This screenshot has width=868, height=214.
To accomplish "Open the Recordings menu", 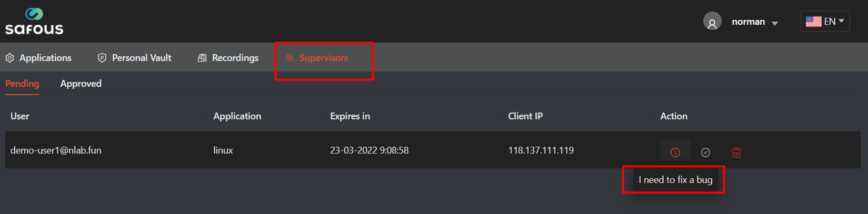I will pos(235,58).
